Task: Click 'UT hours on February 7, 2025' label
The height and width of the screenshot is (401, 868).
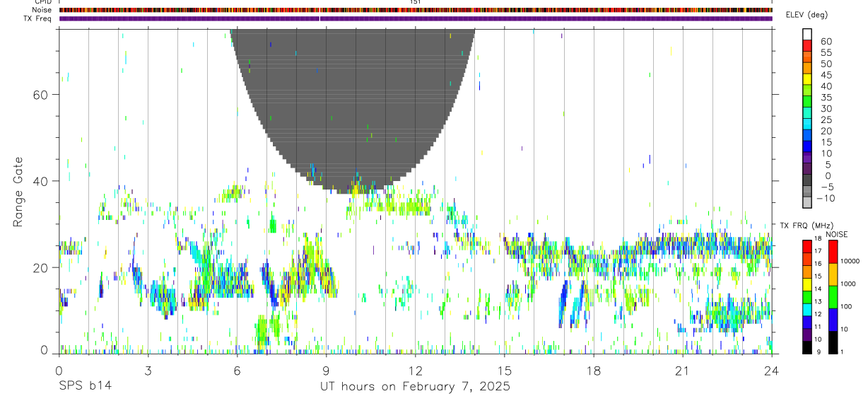Action: click(x=415, y=386)
